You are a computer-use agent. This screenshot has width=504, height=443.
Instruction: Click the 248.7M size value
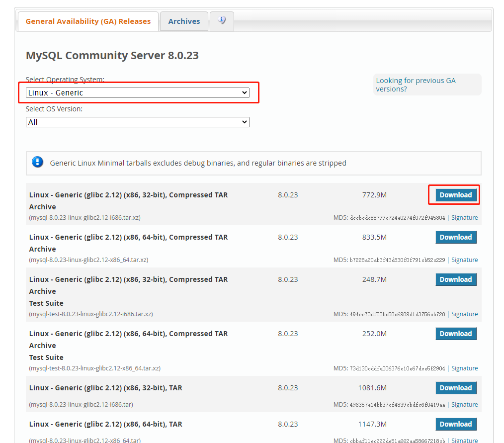pyautogui.click(x=374, y=280)
